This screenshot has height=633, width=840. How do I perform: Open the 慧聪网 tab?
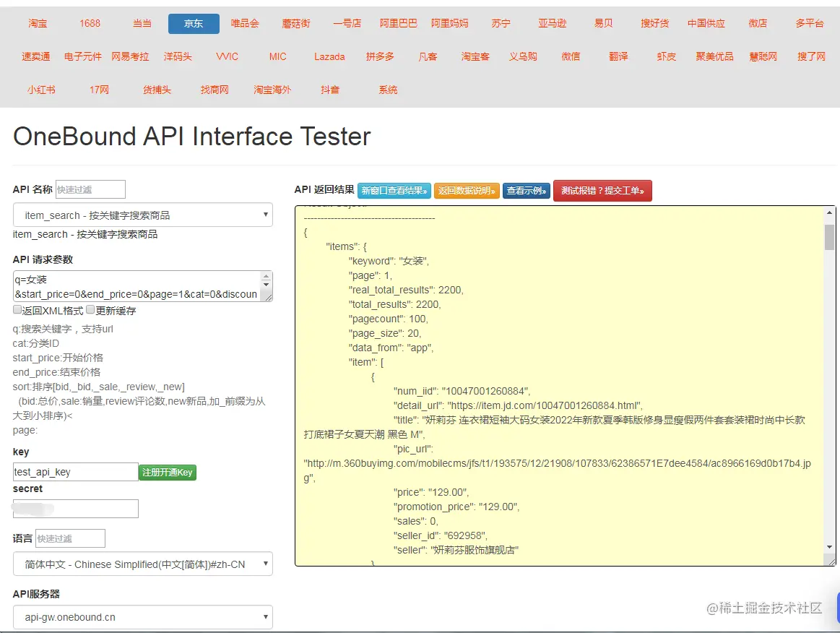763,57
